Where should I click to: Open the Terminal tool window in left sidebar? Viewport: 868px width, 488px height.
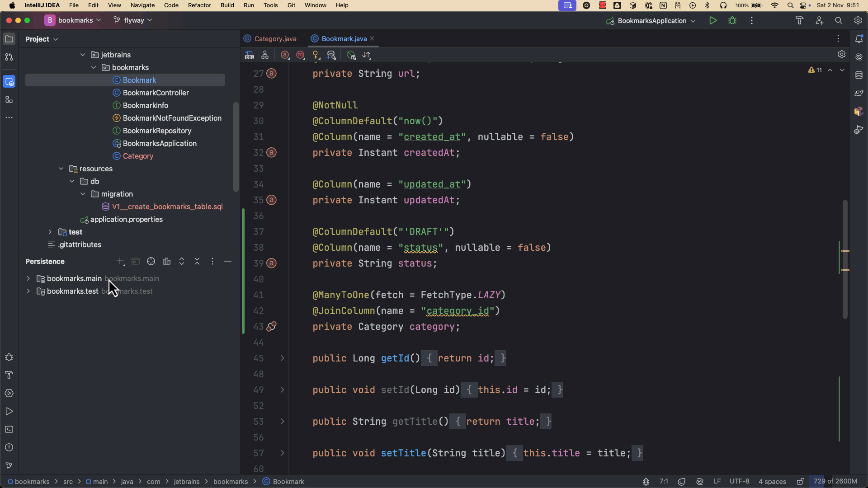[9, 429]
